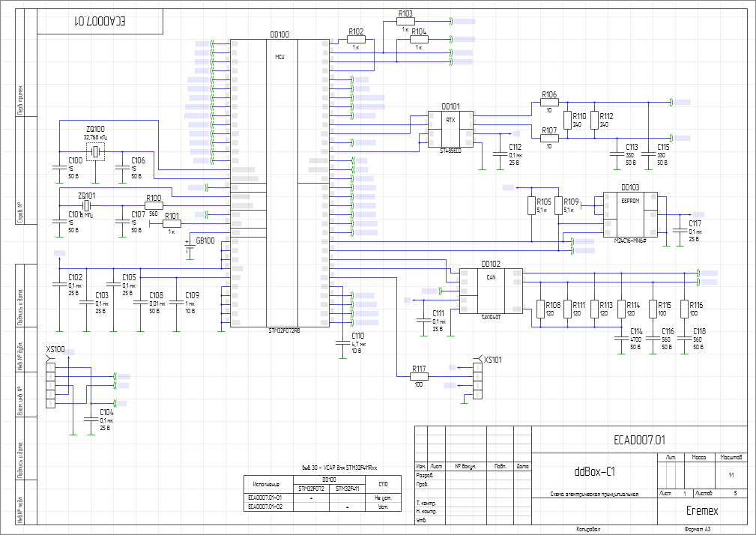Click the ZQ101 resonator symbol
This screenshot has width=756, height=535.
(86, 206)
